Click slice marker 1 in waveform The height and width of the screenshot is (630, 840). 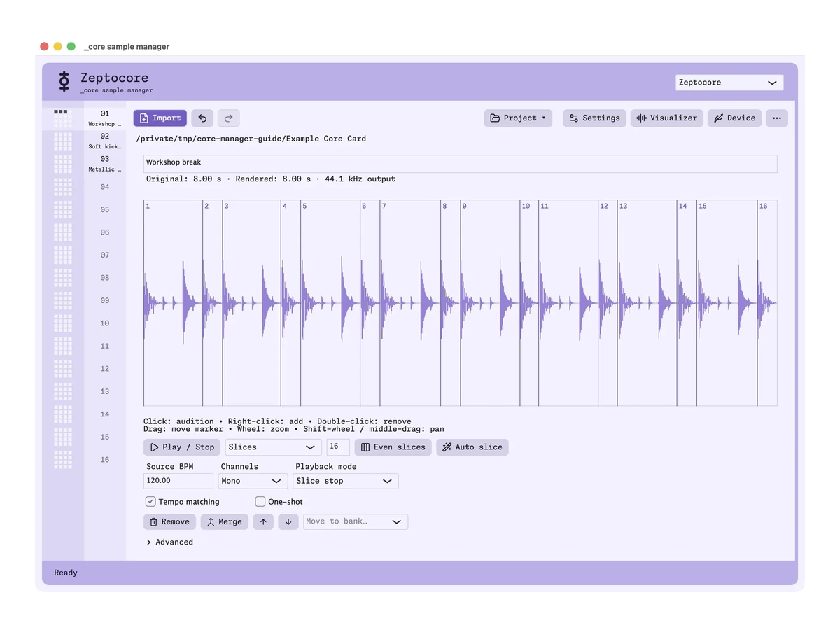pyautogui.click(x=148, y=206)
